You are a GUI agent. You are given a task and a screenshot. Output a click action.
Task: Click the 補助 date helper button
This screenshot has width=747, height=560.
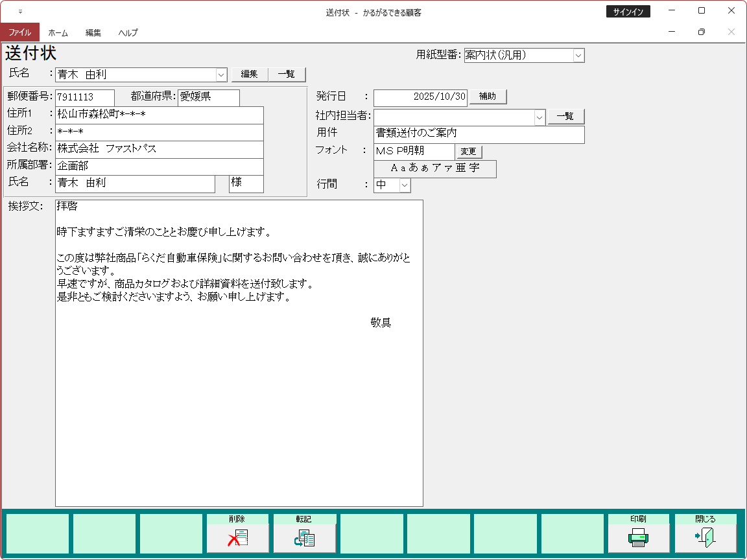pyautogui.click(x=487, y=97)
